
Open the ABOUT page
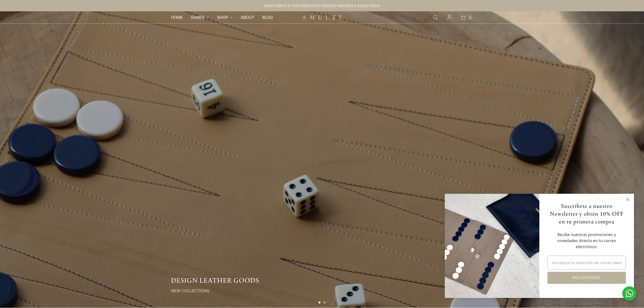click(247, 17)
